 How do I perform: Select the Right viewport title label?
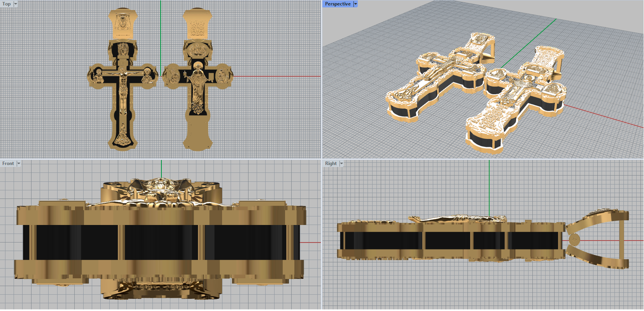coord(331,164)
